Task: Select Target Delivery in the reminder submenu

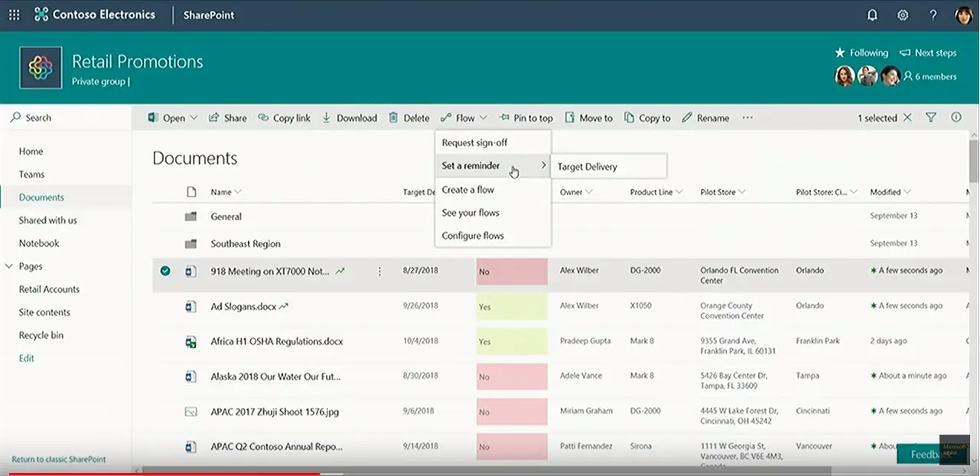Action: point(588,166)
